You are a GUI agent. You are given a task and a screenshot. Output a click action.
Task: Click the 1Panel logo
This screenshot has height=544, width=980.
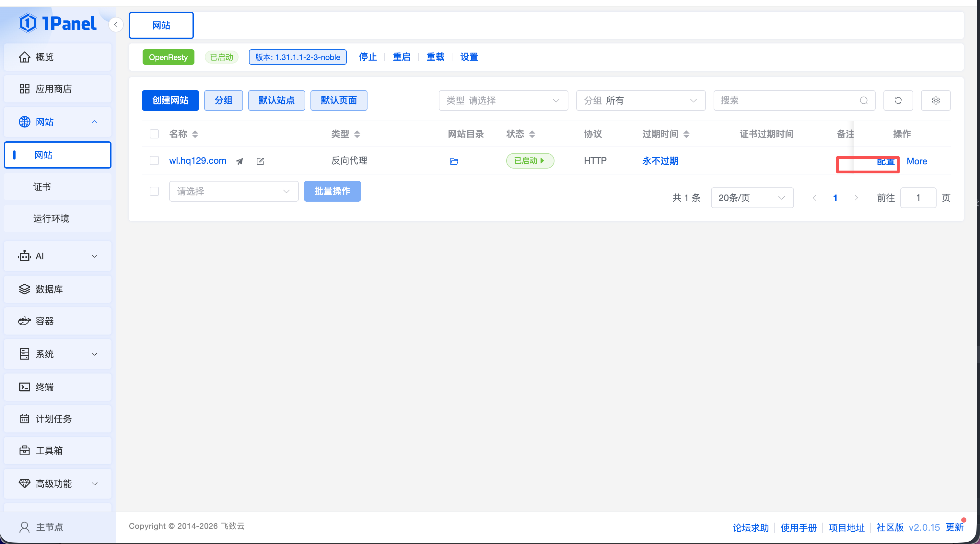(57, 23)
